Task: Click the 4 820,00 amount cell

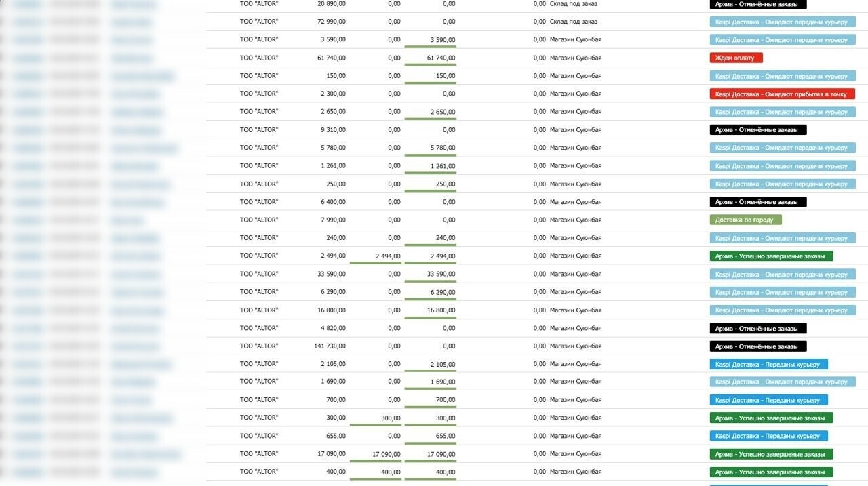Action: pyautogui.click(x=333, y=328)
